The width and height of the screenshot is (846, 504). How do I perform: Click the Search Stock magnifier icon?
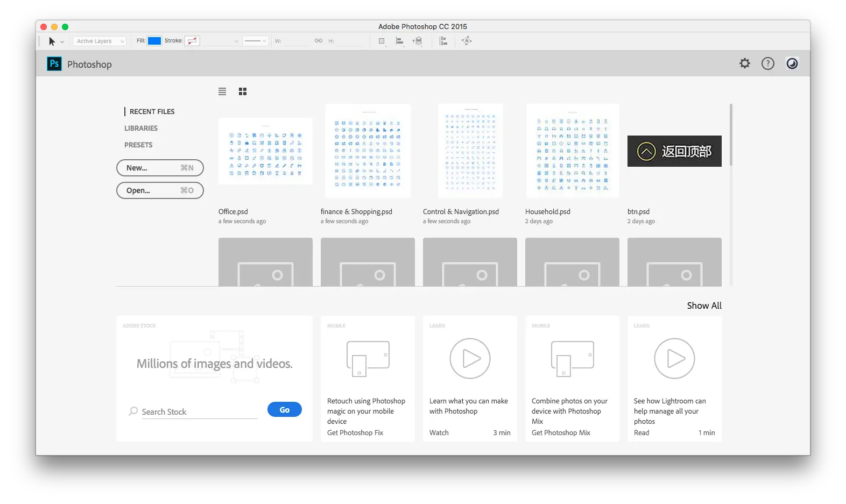coord(133,411)
